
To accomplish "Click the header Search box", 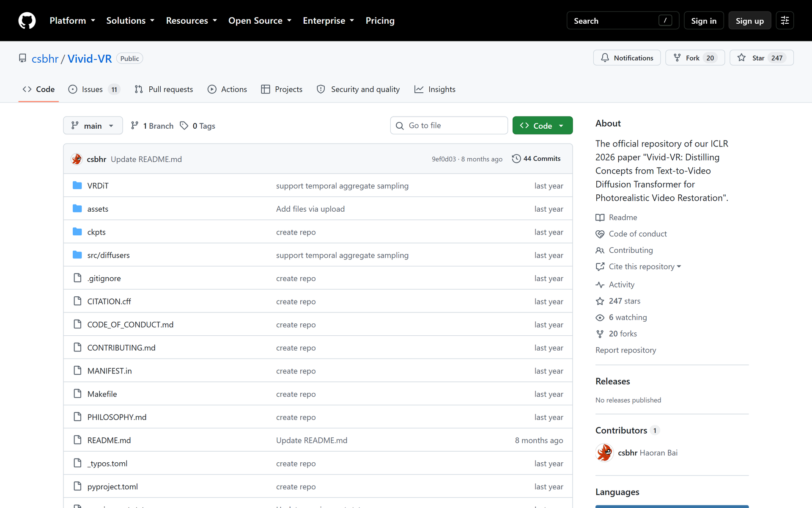I will point(623,20).
